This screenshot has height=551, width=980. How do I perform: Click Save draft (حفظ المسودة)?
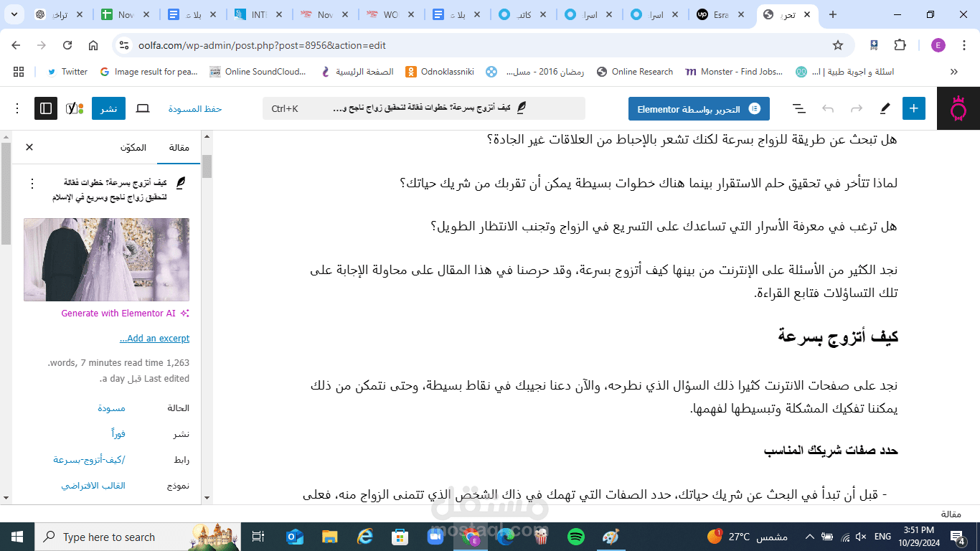pos(195,109)
